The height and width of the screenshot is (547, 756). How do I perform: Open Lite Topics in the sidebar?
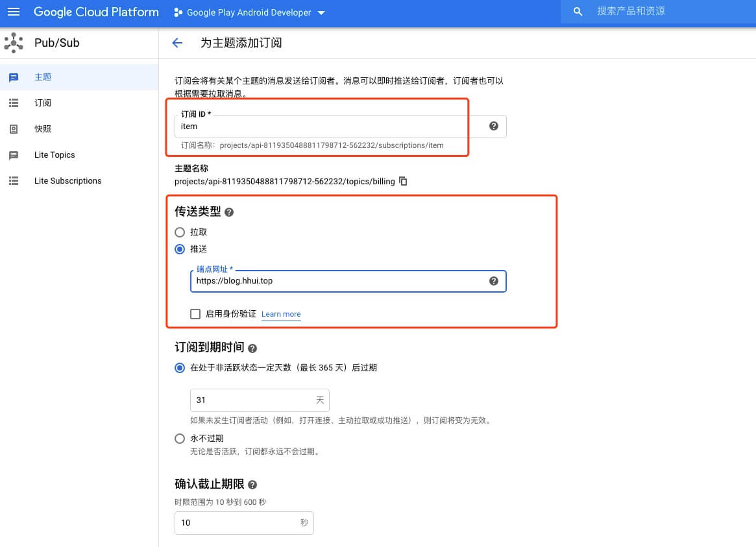(x=79, y=154)
